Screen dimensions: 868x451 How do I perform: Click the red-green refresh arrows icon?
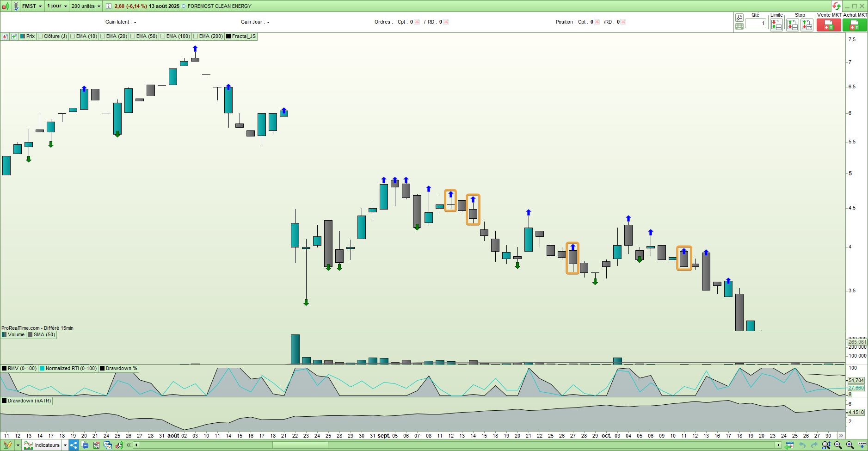point(836,6)
